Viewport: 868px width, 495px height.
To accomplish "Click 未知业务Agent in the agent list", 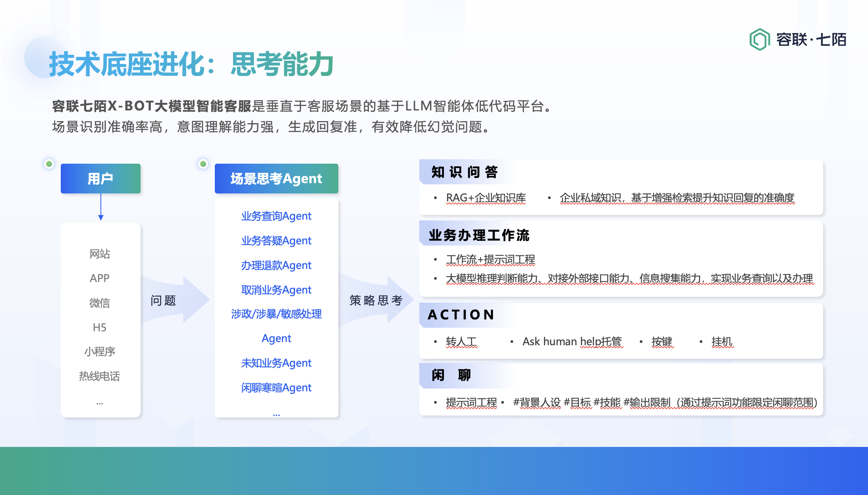I will (276, 363).
